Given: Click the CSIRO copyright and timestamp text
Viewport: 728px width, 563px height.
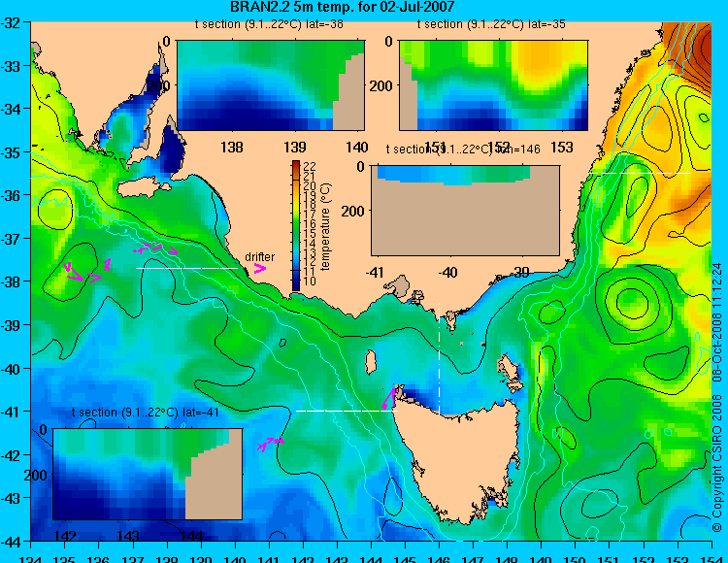Looking at the screenshot, I should pyautogui.click(x=717, y=397).
